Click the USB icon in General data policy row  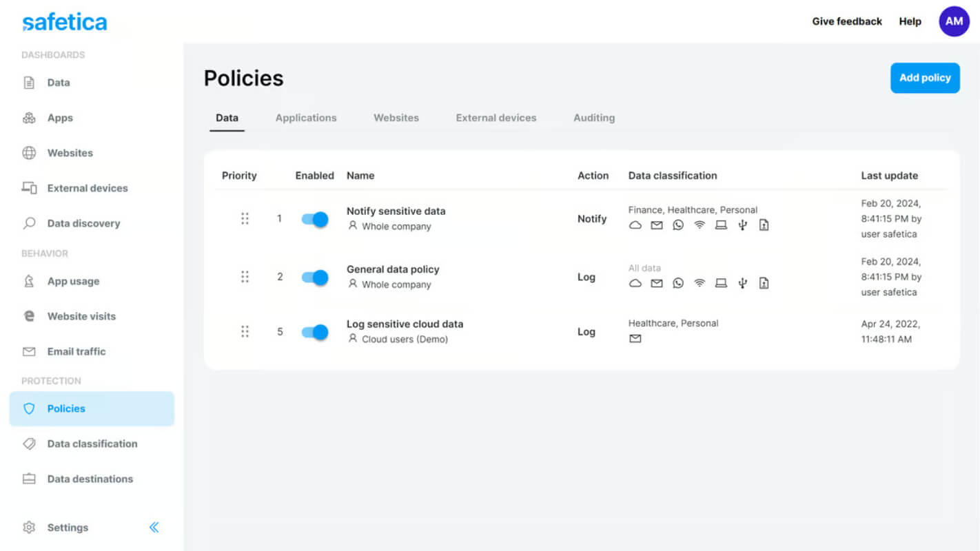click(742, 283)
